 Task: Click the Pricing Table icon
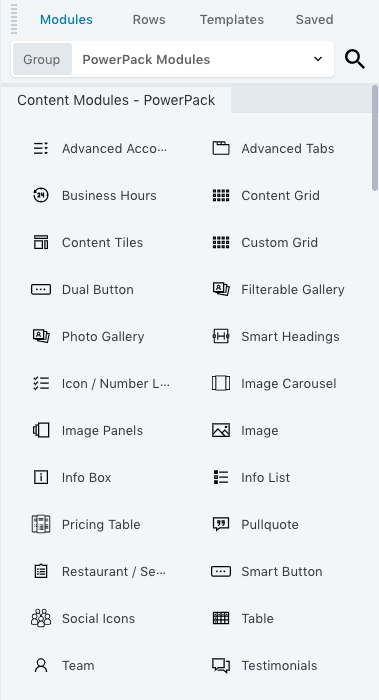pyautogui.click(x=41, y=525)
